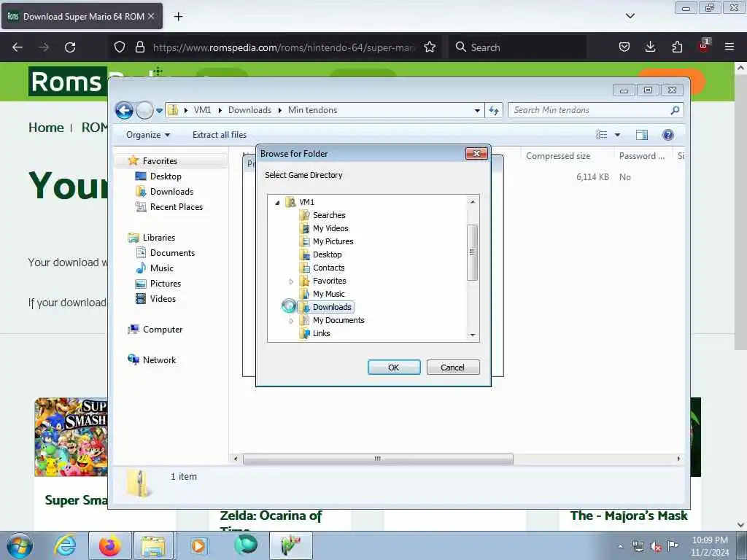Select Searches folder in the tree
This screenshot has width=747, height=560.
[329, 215]
